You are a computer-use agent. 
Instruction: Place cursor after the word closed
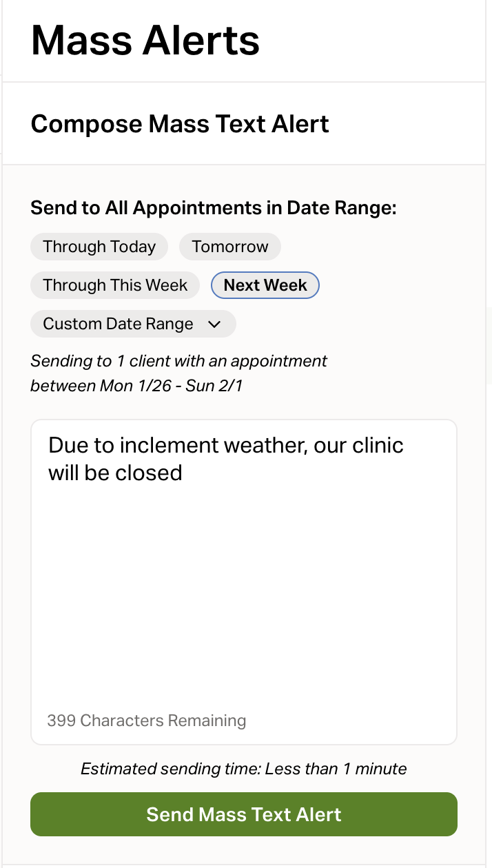pyautogui.click(x=183, y=473)
